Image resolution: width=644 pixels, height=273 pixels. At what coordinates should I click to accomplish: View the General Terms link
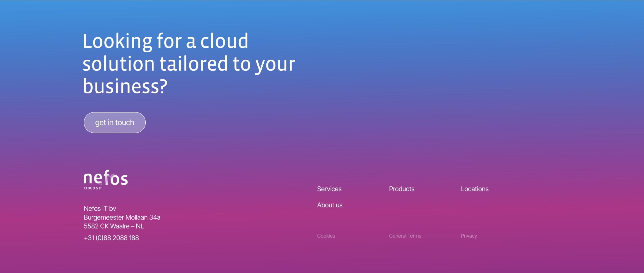[405, 236]
